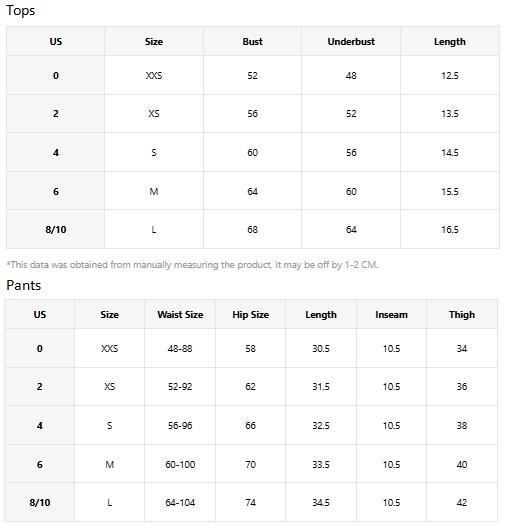Click the Tops Length column header

click(450, 42)
